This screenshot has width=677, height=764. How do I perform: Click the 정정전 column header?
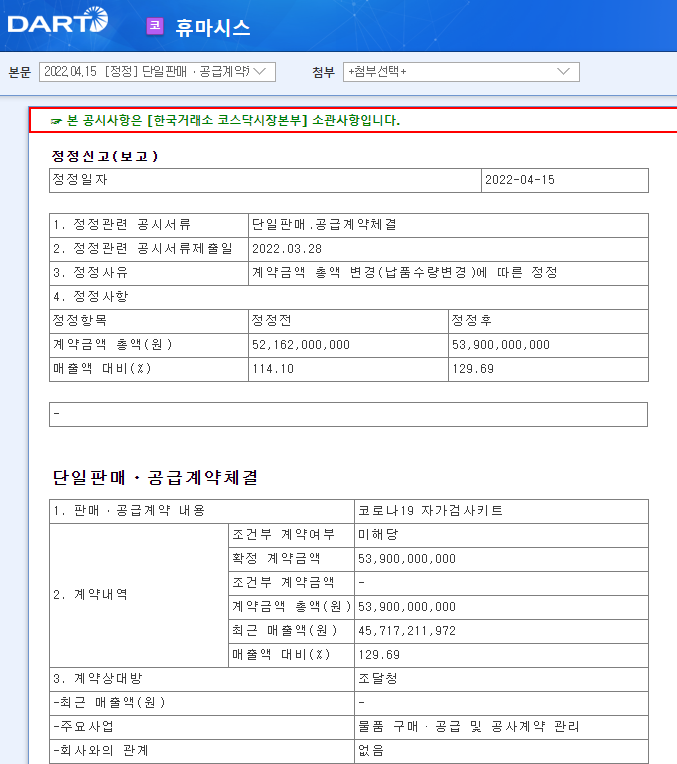(348, 321)
